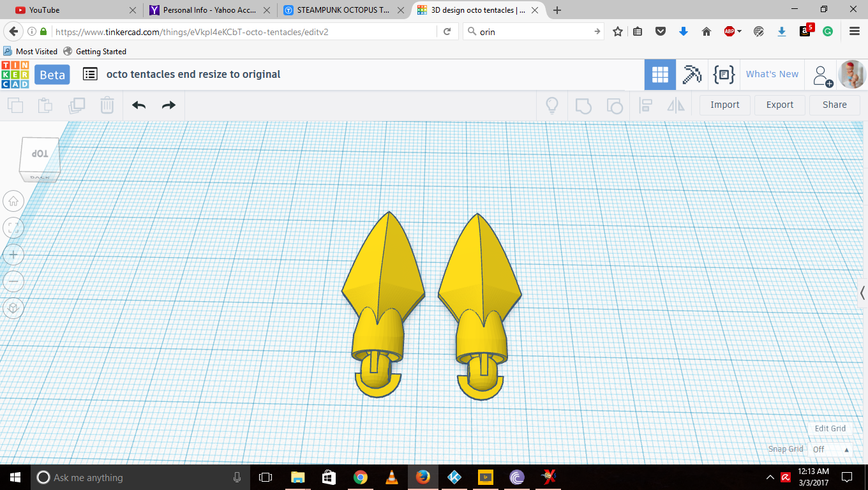Bookmark this page with star icon

(618, 31)
